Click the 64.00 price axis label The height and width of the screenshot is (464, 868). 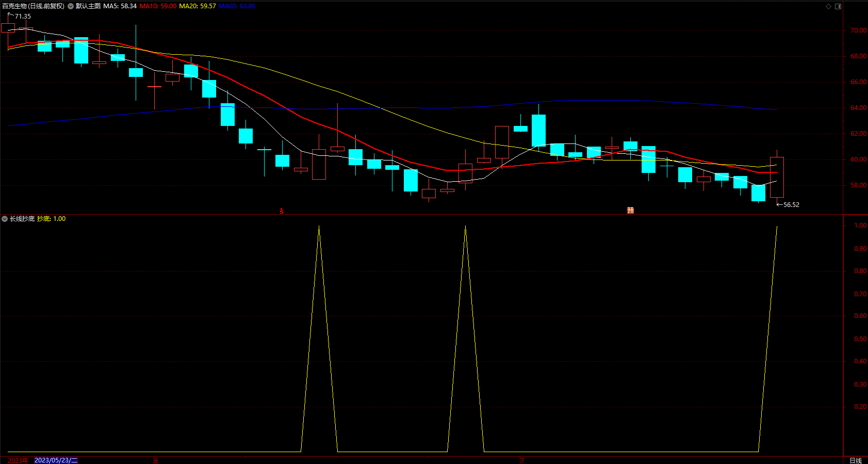858,108
